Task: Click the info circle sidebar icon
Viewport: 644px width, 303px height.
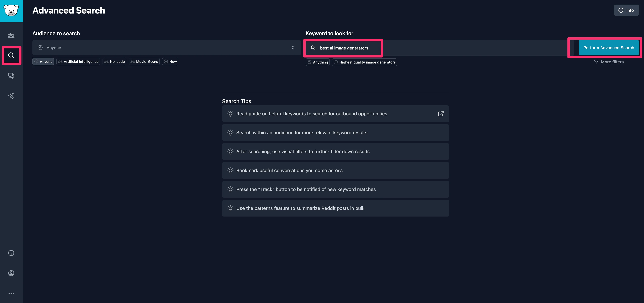Action: tap(11, 253)
